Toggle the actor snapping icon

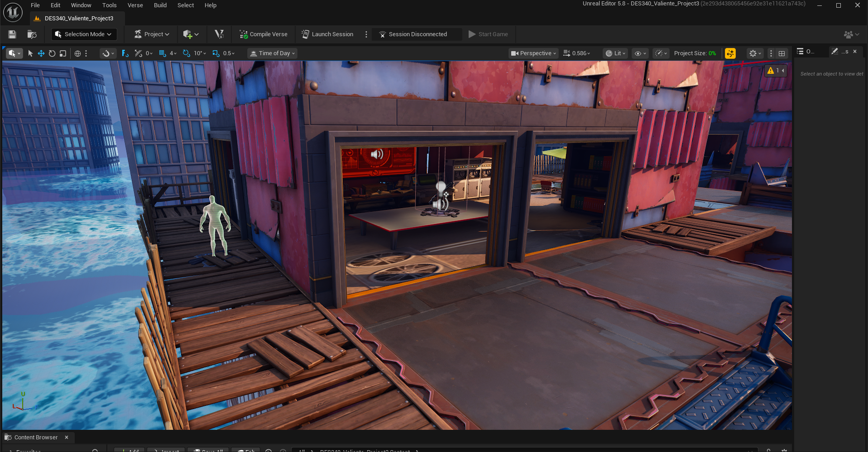pyautogui.click(x=138, y=53)
